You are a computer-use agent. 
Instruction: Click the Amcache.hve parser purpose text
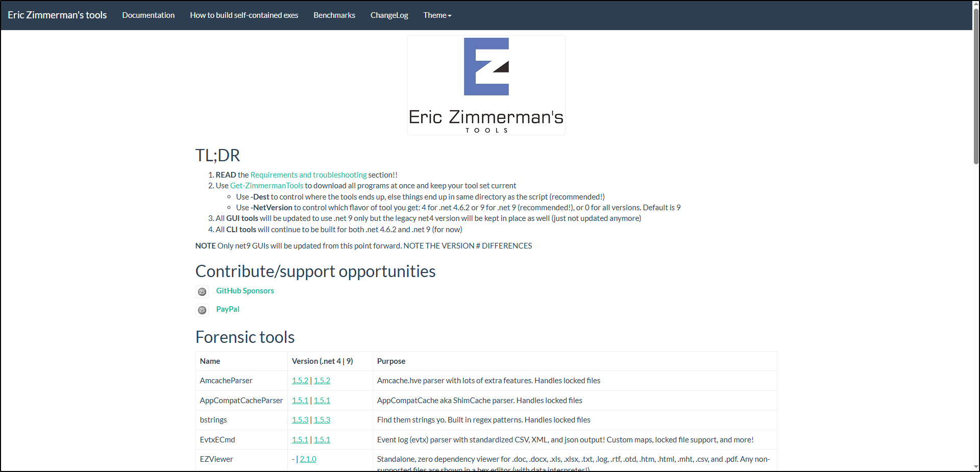(x=488, y=381)
